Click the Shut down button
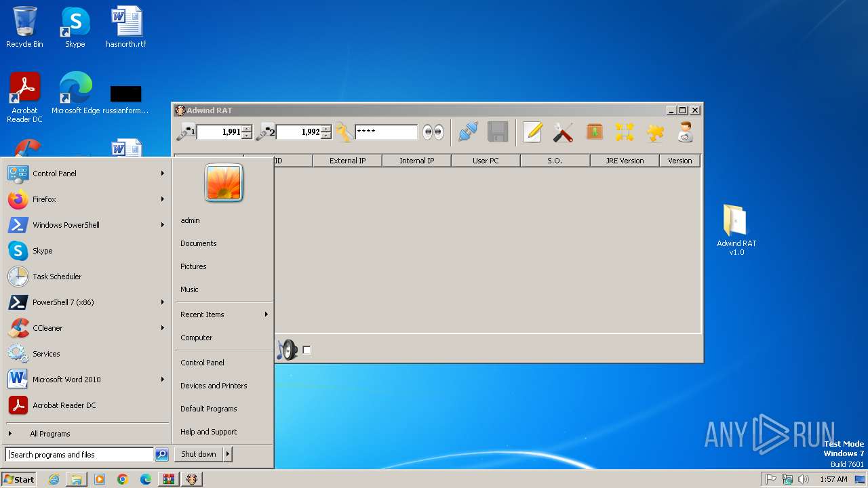The image size is (868, 488). pyautogui.click(x=199, y=454)
